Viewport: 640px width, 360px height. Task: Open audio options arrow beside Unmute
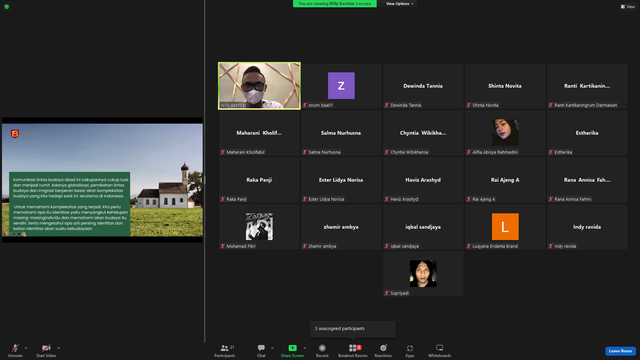point(26,348)
